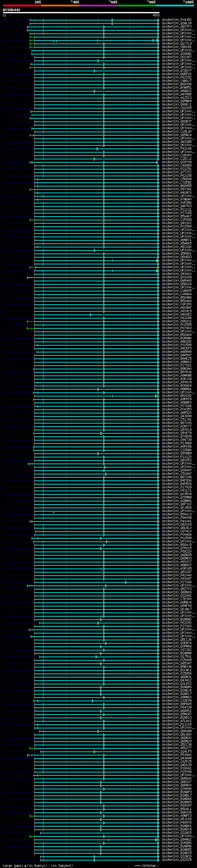Open hit UniRef100_O02367
This screenshot has height=868, width=197.
[x=177, y=57]
